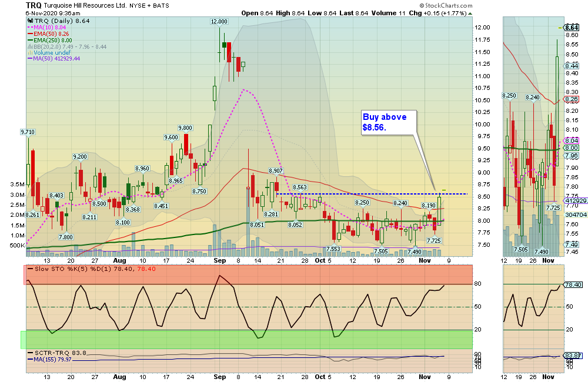The image size is (588, 382).
Task: Click the MA(10) 8.04 legend entry
Action: click(x=46, y=28)
